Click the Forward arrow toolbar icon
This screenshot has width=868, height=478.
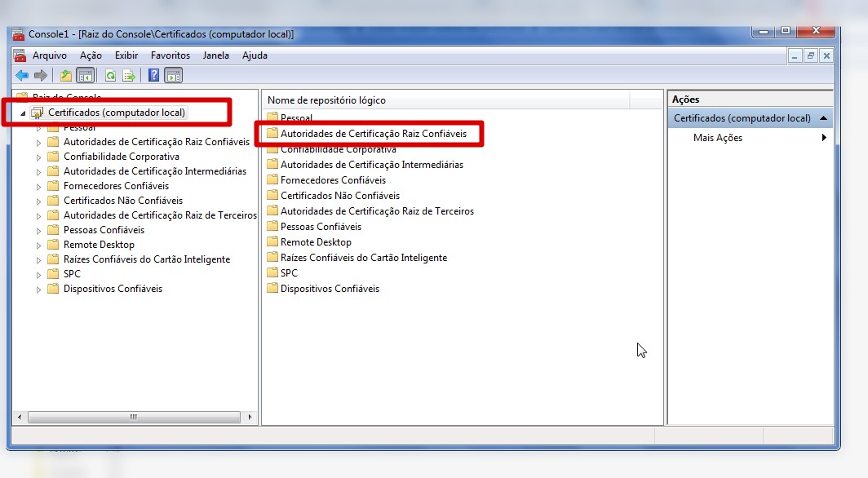(x=40, y=76)
